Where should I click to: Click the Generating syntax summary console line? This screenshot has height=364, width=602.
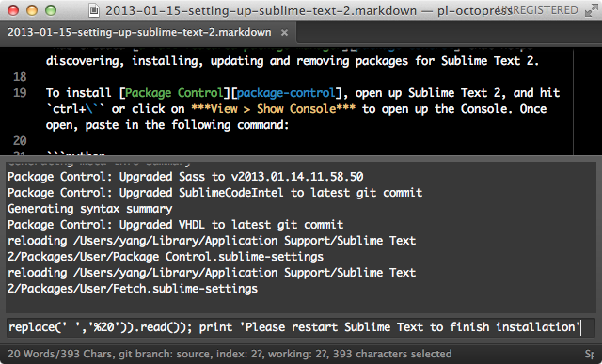tap(90, 209)
